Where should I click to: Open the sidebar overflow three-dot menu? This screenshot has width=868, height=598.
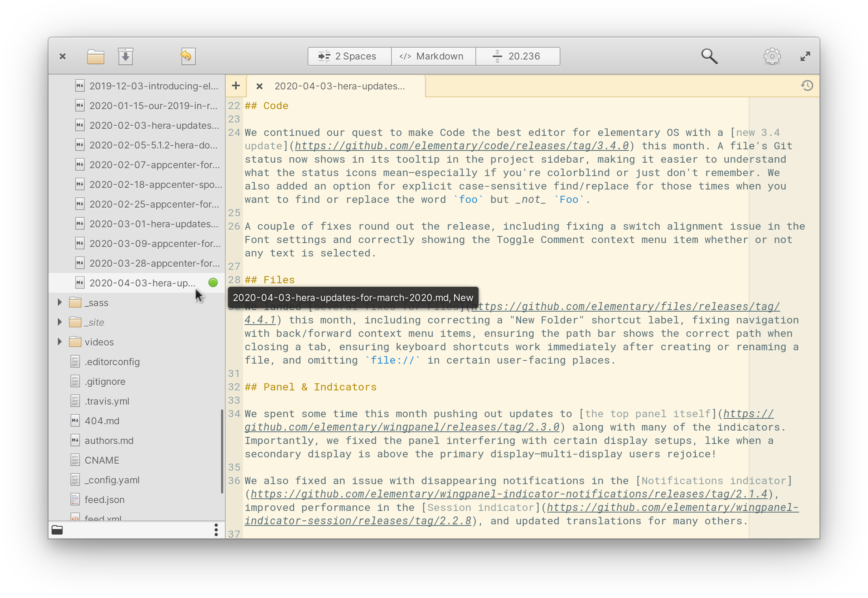coord(216,530)
